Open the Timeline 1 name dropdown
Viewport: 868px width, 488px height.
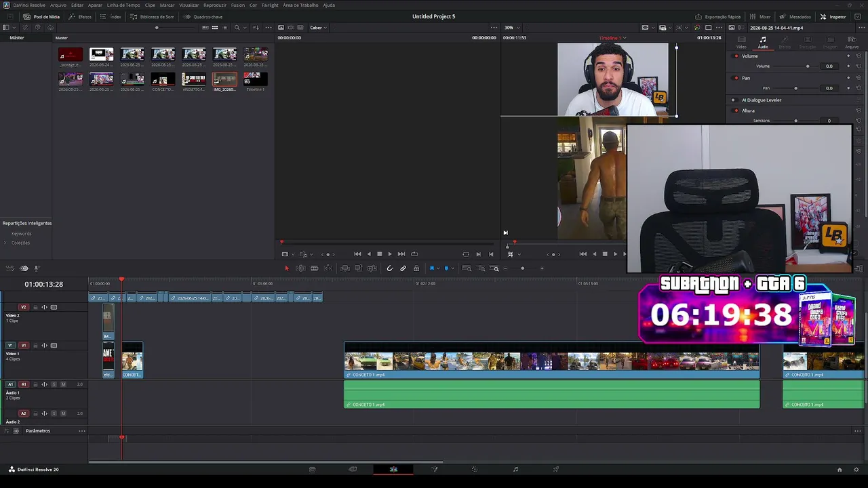(613, 38)
